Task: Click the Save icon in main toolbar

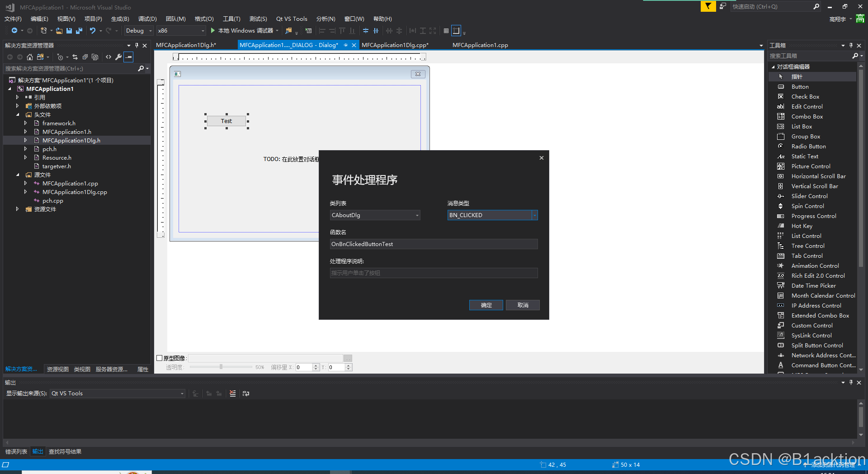Action: tap(69, 31)
